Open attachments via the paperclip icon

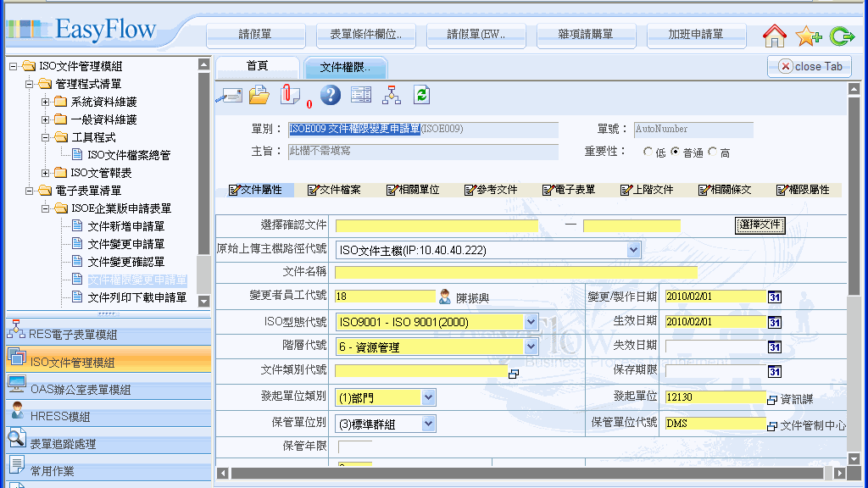point(290,95)
